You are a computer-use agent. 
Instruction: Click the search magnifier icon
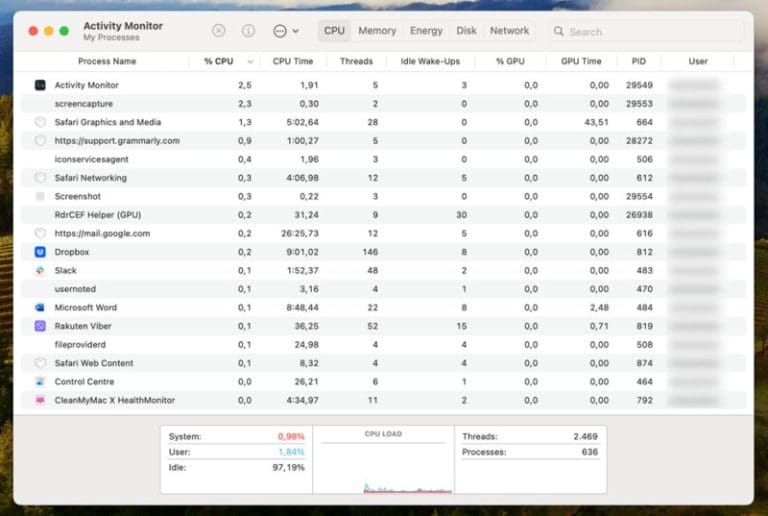[558, 31]
